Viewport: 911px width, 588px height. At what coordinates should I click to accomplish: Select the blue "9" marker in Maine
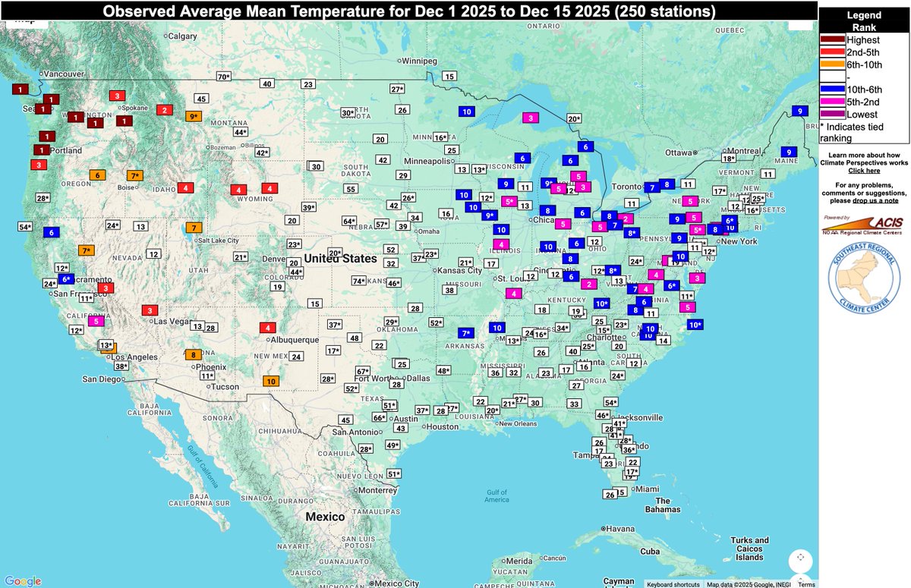pos(790,151)
